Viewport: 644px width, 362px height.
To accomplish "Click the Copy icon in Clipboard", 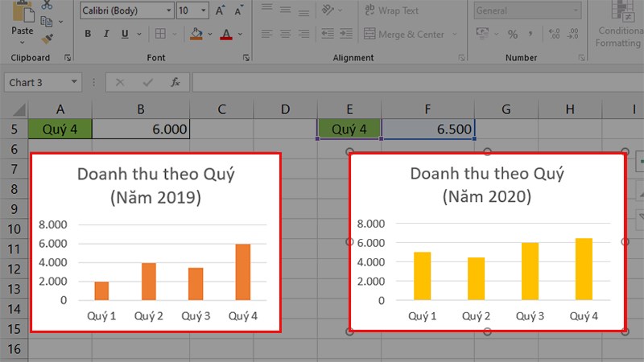I will point(47,22).
